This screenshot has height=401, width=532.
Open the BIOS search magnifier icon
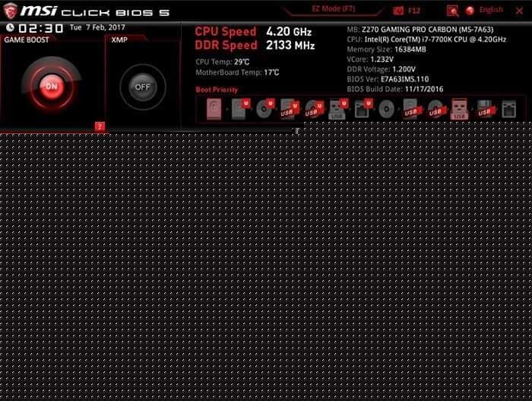pos(453,11)
